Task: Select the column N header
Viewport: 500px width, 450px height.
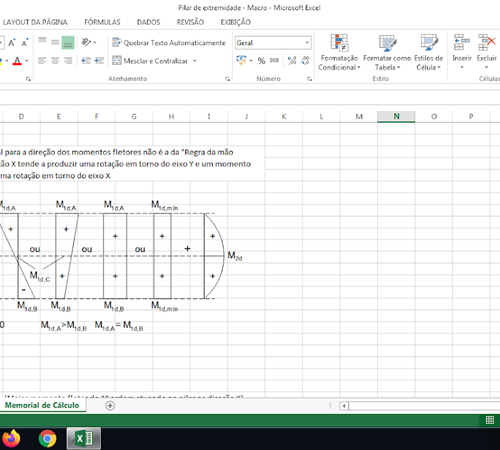Action: click(x=396, y=116)
